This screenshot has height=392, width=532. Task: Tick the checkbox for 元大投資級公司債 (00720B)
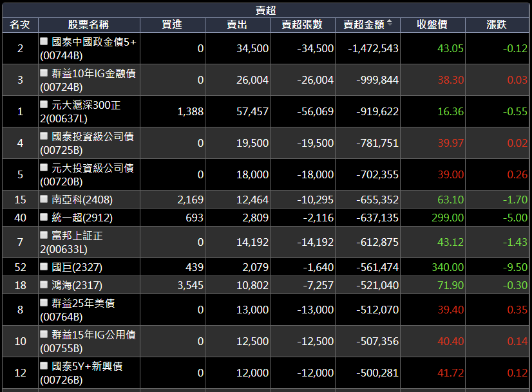click(44, 167)
